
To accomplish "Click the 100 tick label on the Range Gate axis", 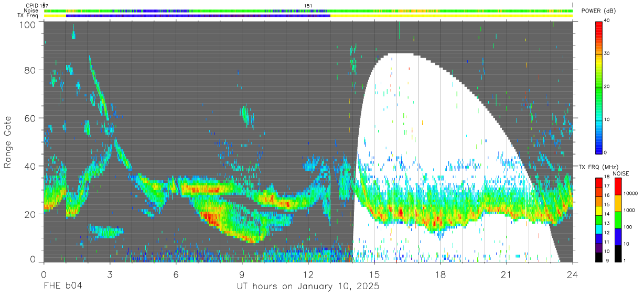I will point(29,25).
